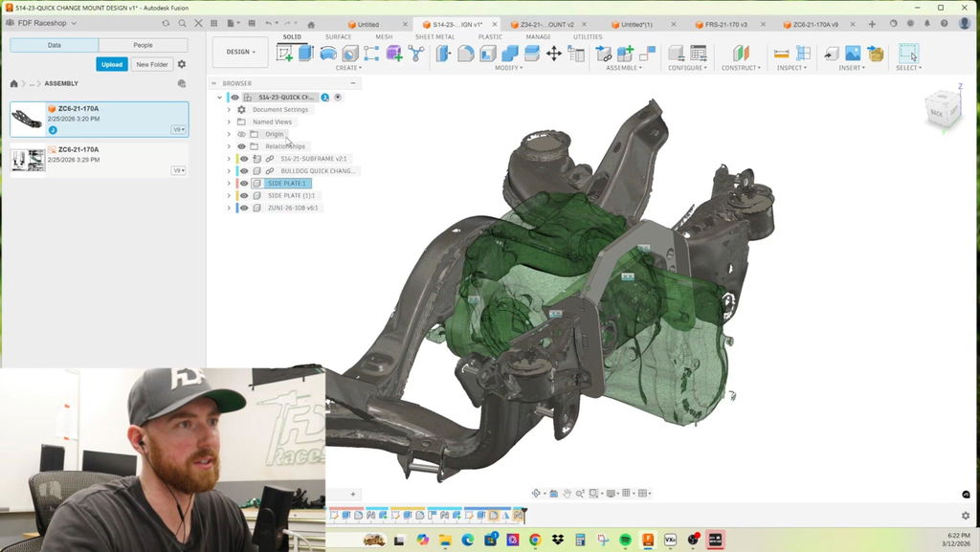This screenshot has width=980, height=552.
Task: Click the Orbit navigation icon
Action: click(536, 494)
